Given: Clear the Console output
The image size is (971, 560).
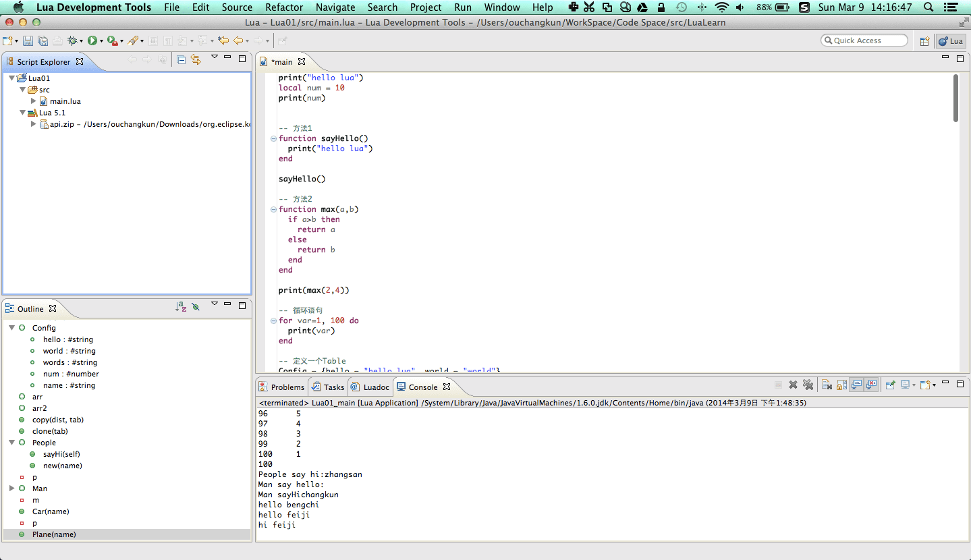Looking at the screenshot, I should pos(827,385).
